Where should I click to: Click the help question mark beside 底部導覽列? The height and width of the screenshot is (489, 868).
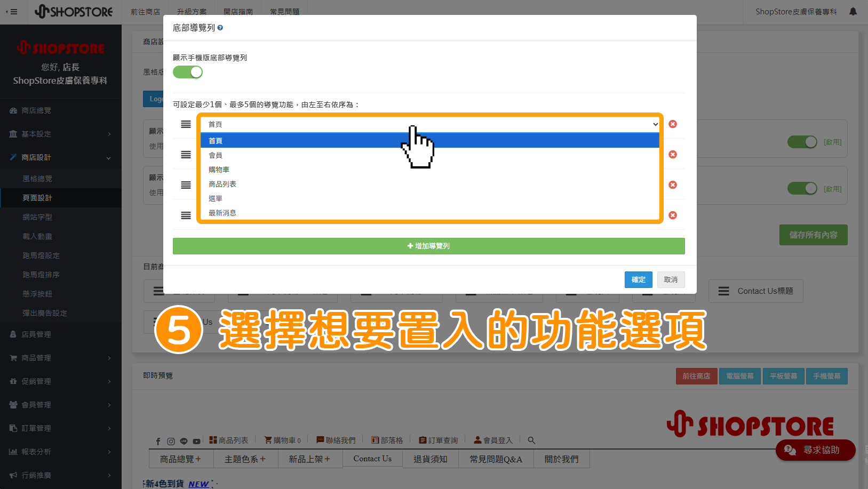(220, 28)
